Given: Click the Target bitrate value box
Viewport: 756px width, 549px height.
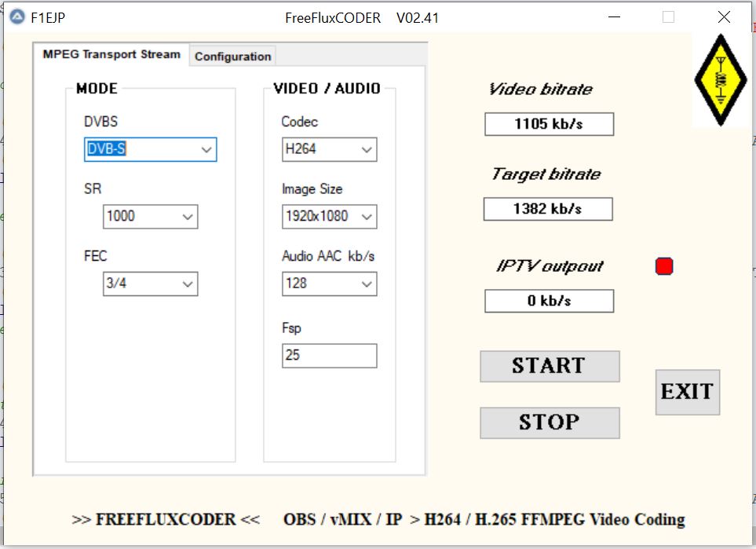Looking at the screenshot, I should (x=548, y=209).
